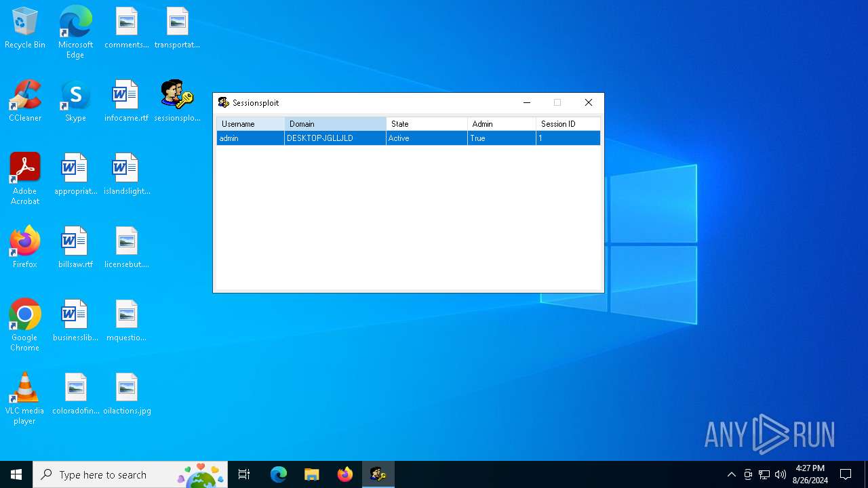Viewport: 868px width, 488px height.
Task: Open the notification center icon
Action: pyautogui.click(x=846, y=474)
